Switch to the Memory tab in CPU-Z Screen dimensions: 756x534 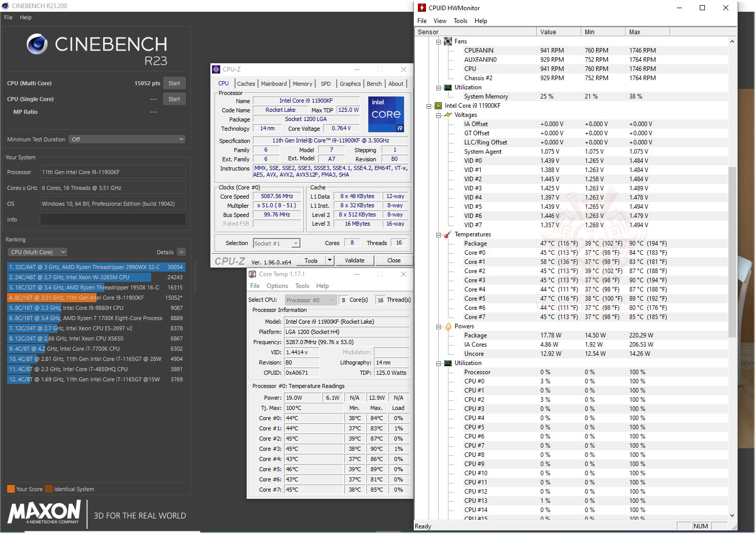(x=302, y=84)
